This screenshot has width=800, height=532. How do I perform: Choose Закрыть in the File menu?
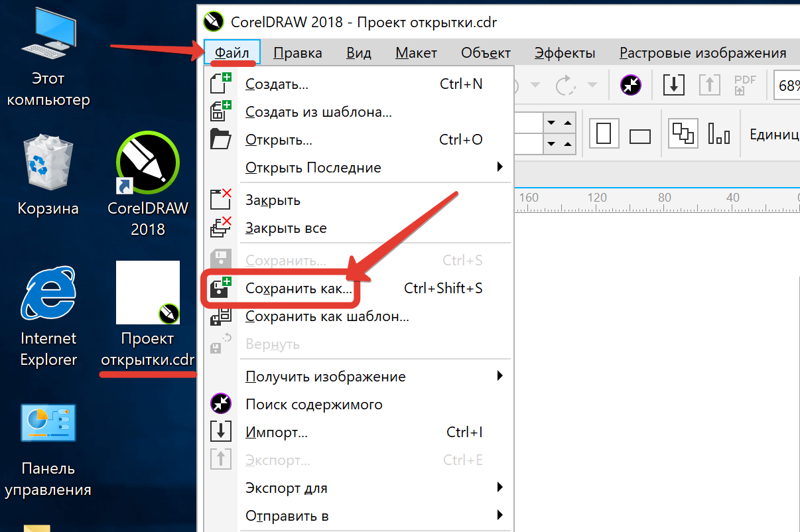click(x=358, y=200)
